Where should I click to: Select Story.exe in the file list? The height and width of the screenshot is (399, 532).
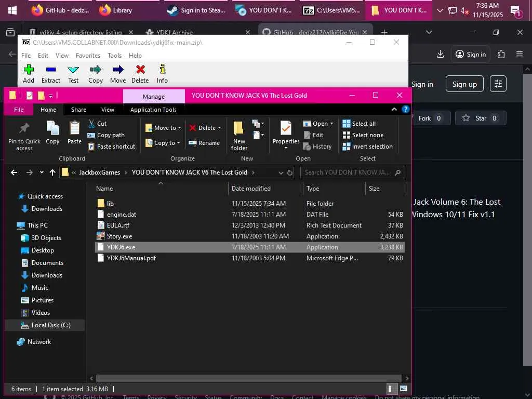(250, 236)
